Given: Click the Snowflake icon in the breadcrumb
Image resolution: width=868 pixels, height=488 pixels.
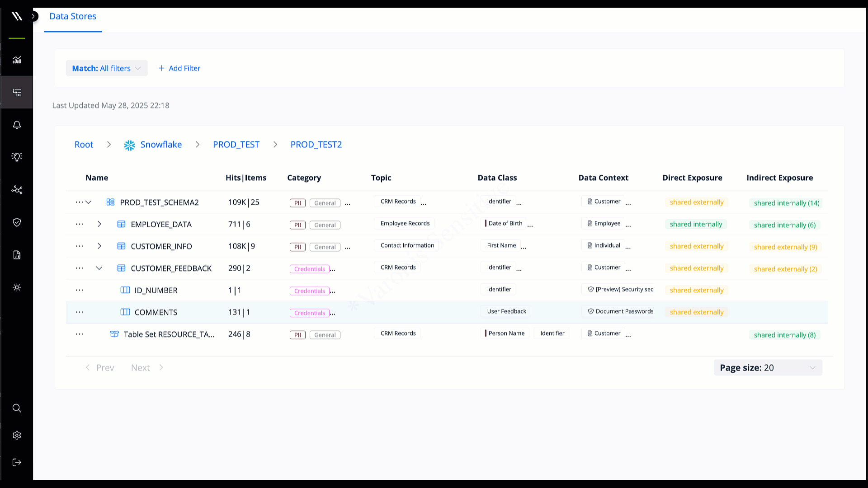Looking at the screenshot, I should pos(129,145).
